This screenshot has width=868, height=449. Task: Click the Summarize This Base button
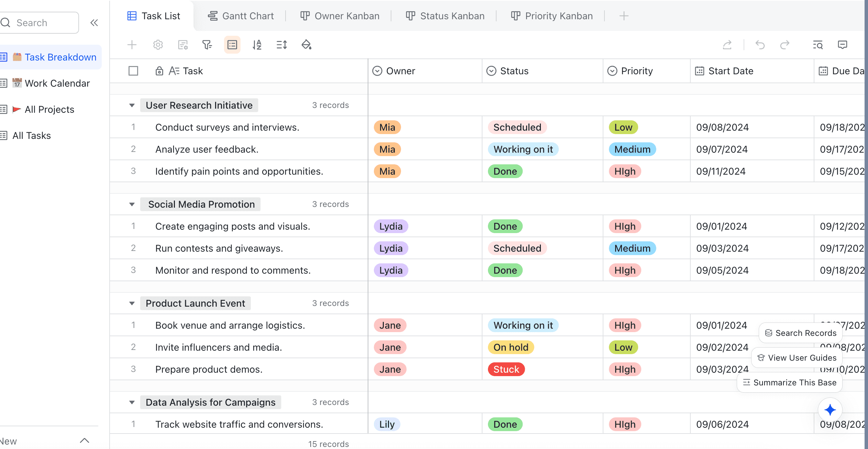(790, 383)
